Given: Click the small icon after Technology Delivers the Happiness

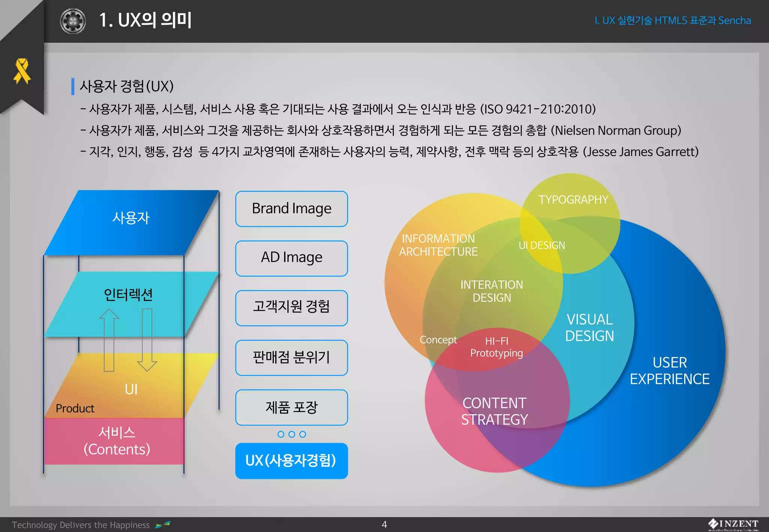Looking at the screenshot, I should pos(163,524).
